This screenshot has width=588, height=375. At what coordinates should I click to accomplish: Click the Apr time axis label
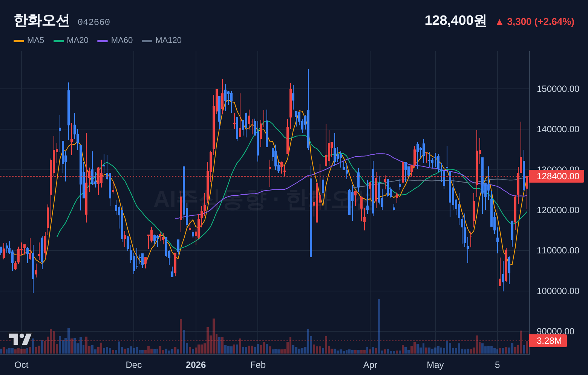tap(370, 365)
